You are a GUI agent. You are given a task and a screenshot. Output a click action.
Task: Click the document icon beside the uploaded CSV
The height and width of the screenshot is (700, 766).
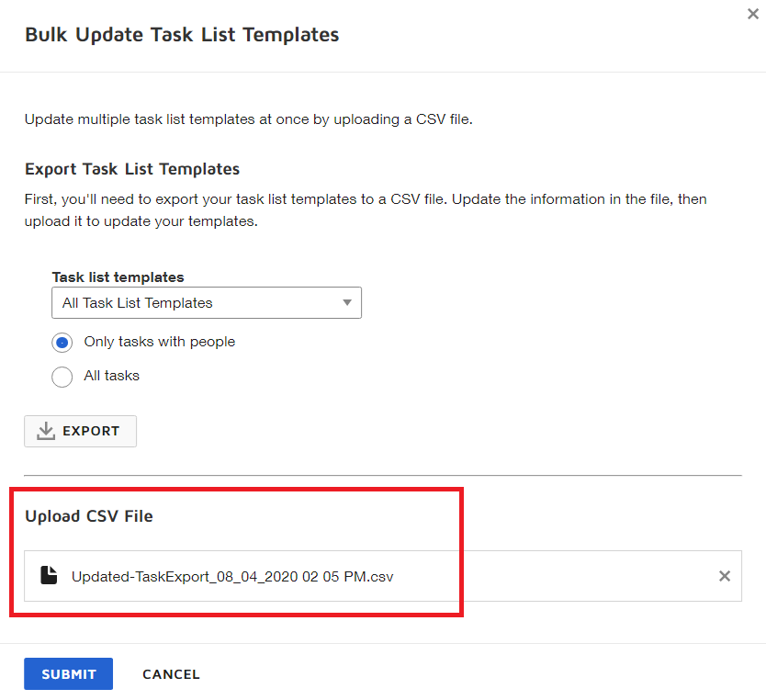point(49,576)
